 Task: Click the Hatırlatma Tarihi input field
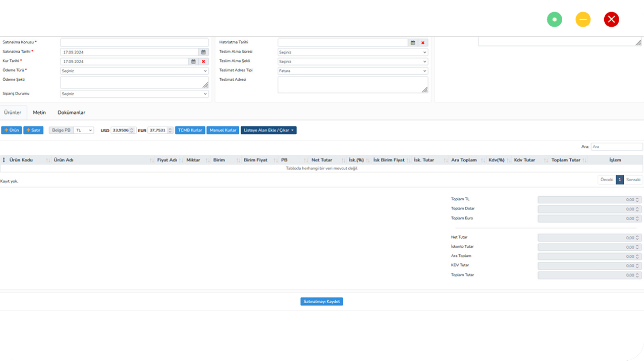pos(343,43)
